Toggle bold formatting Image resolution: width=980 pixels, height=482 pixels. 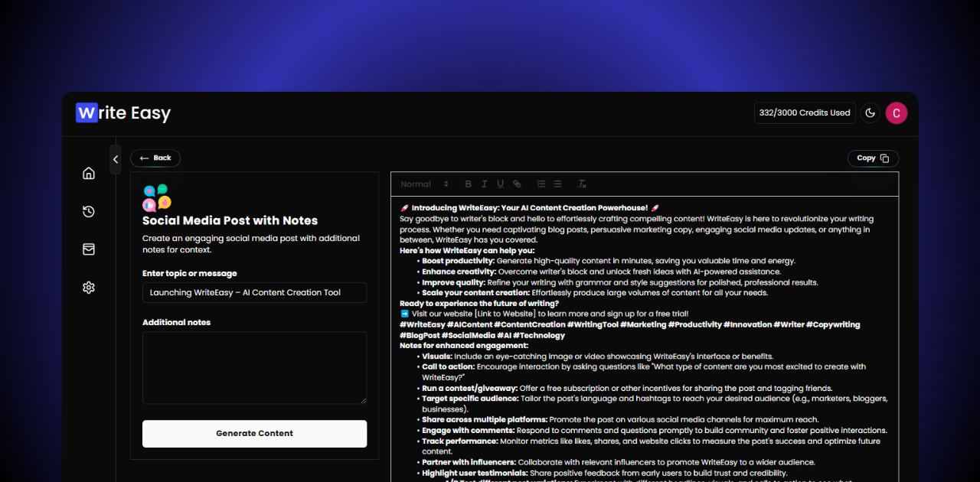(469, 184)
